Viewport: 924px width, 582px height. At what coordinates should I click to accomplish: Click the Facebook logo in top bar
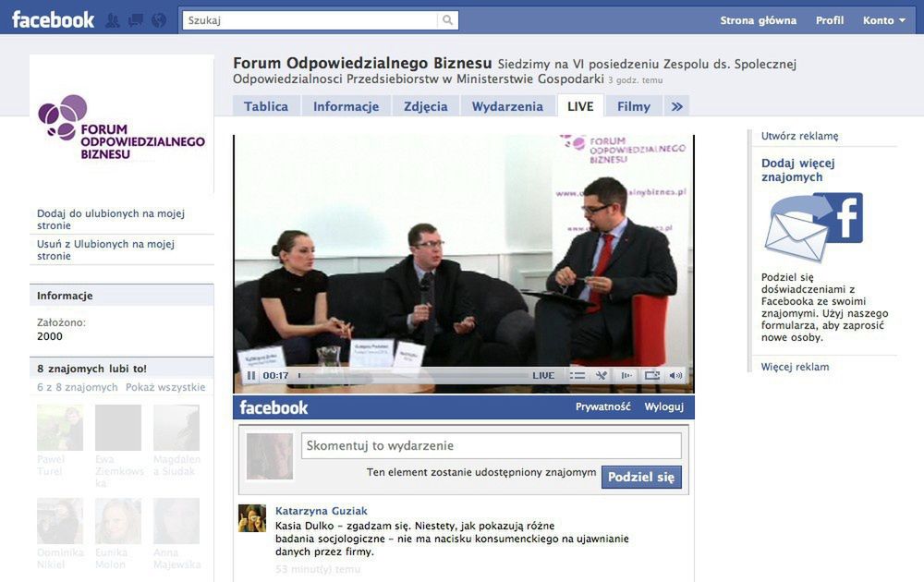[53, 20]
